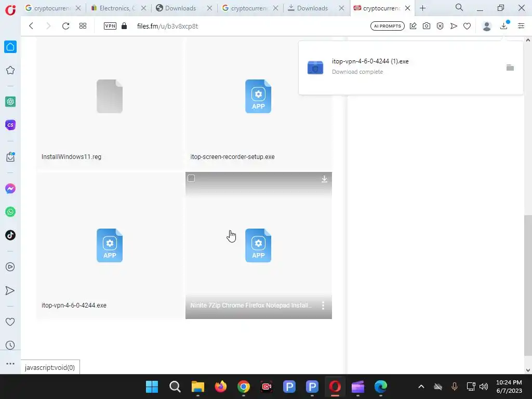Open ChatGPT from the sidebar
Screen dimensions: 532x399
[10, 101]
